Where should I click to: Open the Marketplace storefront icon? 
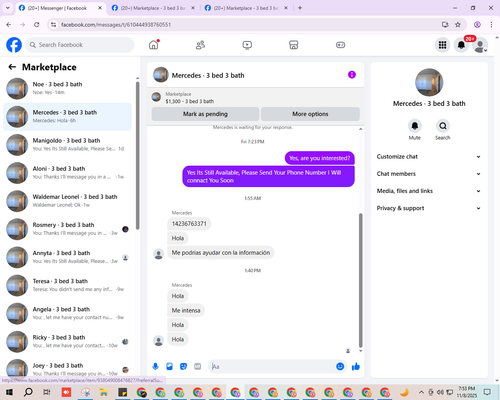click(294, 45)
